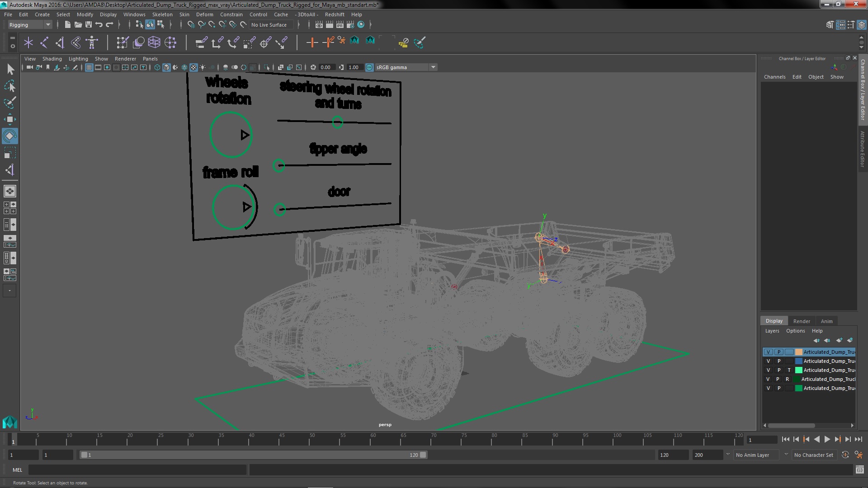Toggle V visibility of layer marked R

[768, 379]
